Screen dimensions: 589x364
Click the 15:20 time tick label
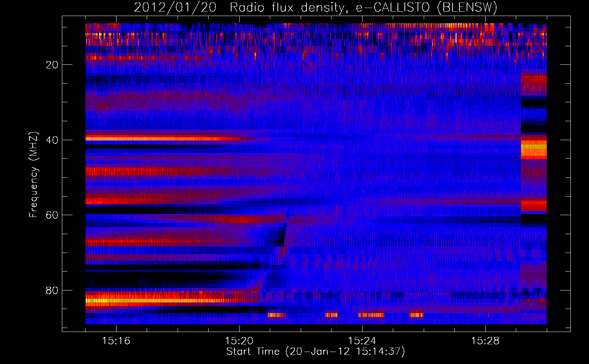239,341
